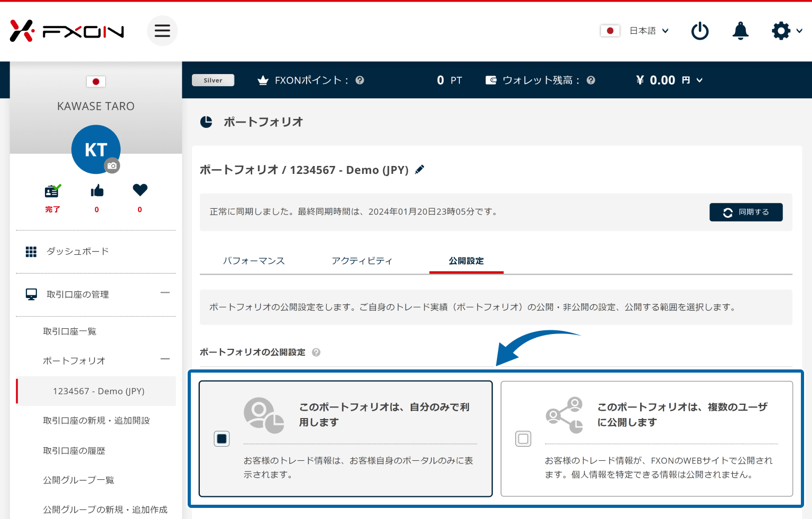Click the portfolio pie chart icon

tap(206, 122)
